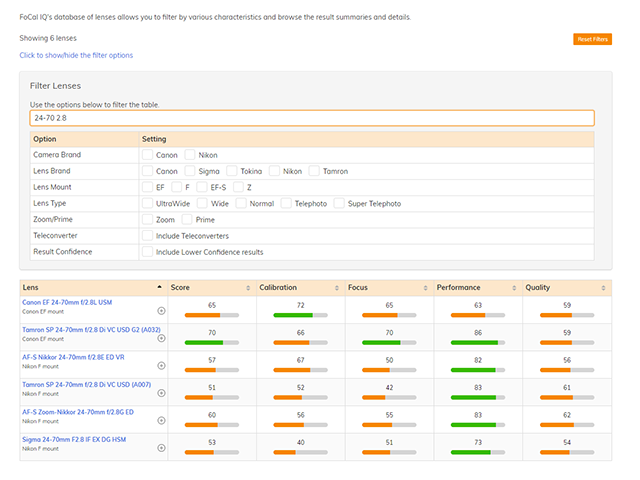Click AF-S Zoom-Nikkor f/2.8G Quality value 62
This screenshot has height=480, width=640.
(567, 415)
